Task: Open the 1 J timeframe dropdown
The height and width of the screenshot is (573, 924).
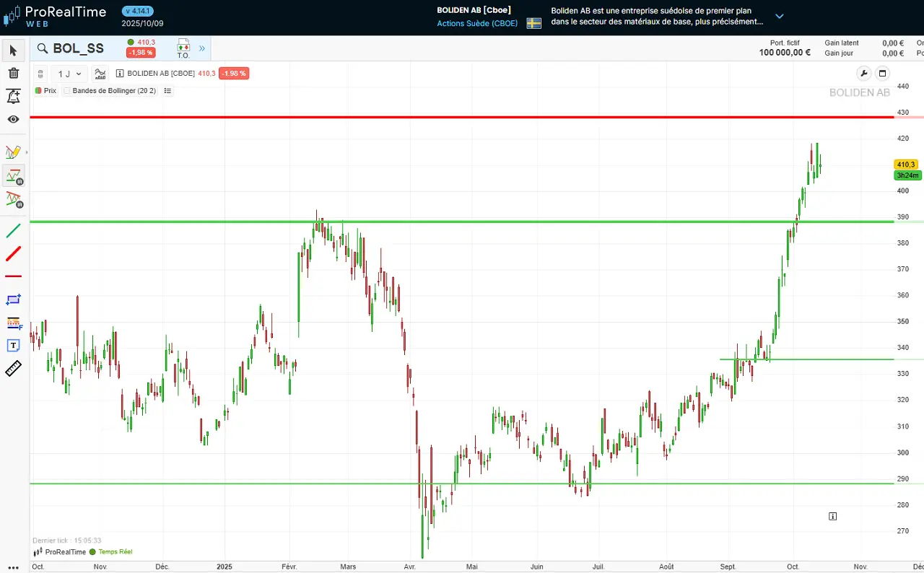Action: 70,74
